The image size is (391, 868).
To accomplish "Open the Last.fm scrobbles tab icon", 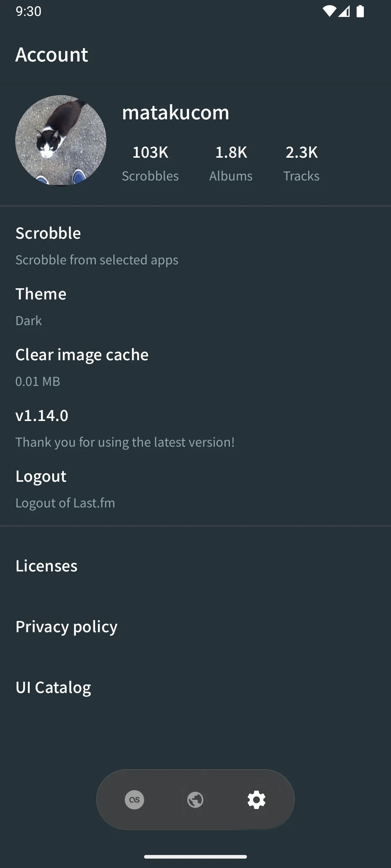I will pos(134,800).
